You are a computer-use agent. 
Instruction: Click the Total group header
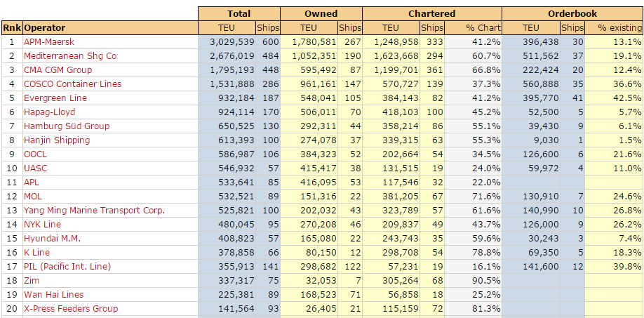coord(239,13)
